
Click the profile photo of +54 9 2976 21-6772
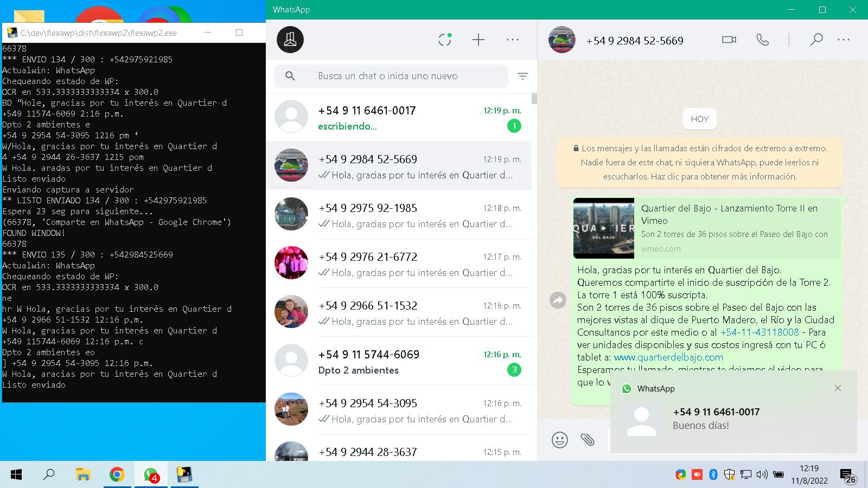tap(291, 263)
